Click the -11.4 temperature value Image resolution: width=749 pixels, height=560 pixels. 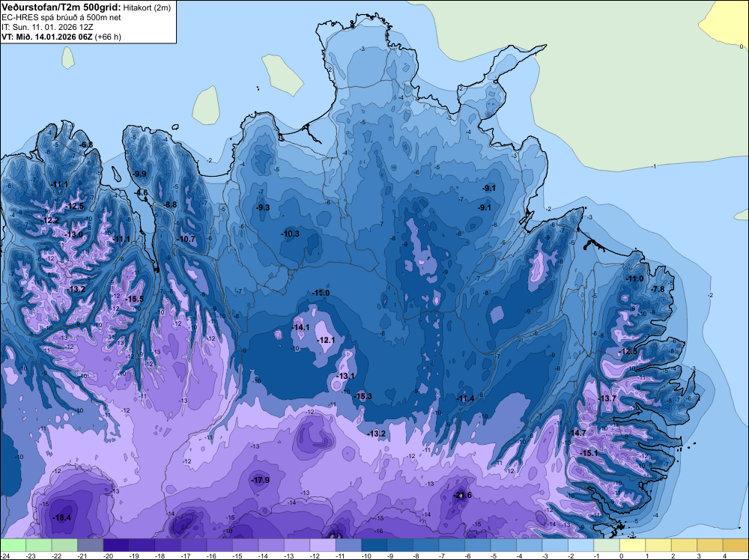465,398
